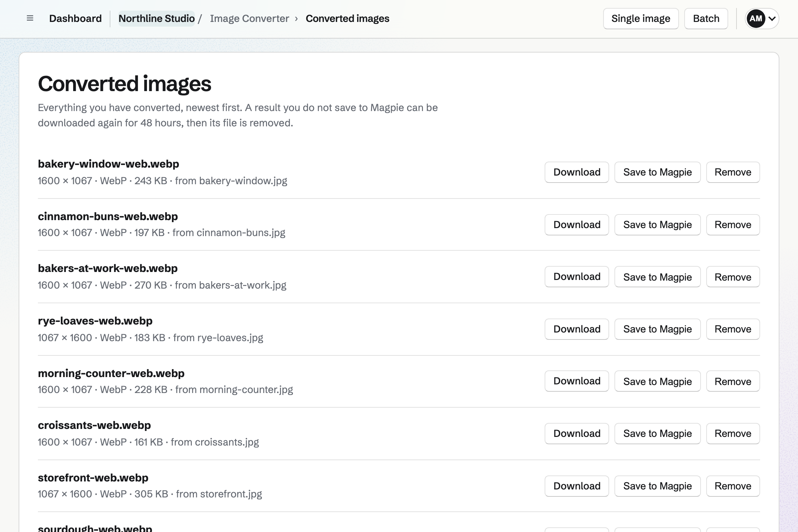Download morning-counter-web.webp

click(x=577, y=381)
